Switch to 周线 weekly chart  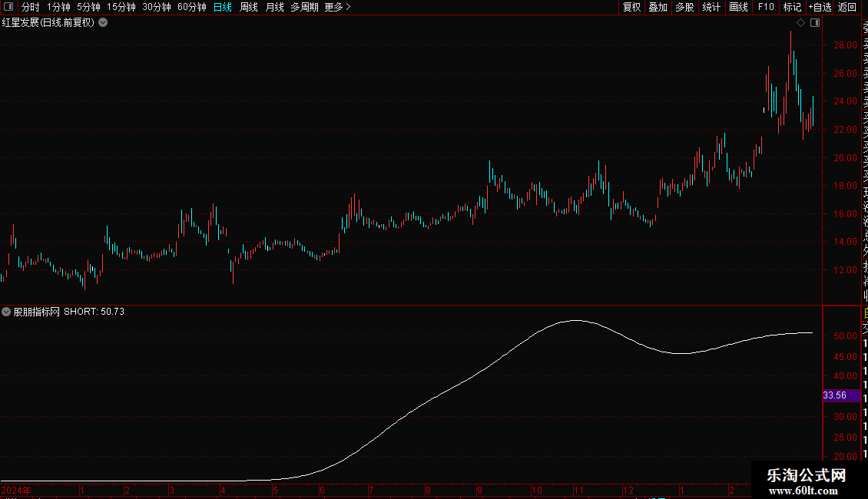pos(249,7)
